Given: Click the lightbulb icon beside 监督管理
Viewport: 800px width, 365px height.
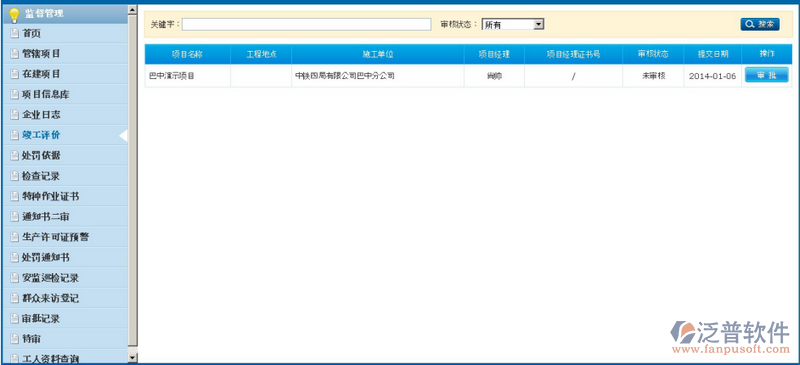Looking at the screenshot, I should tap(14, 15).
